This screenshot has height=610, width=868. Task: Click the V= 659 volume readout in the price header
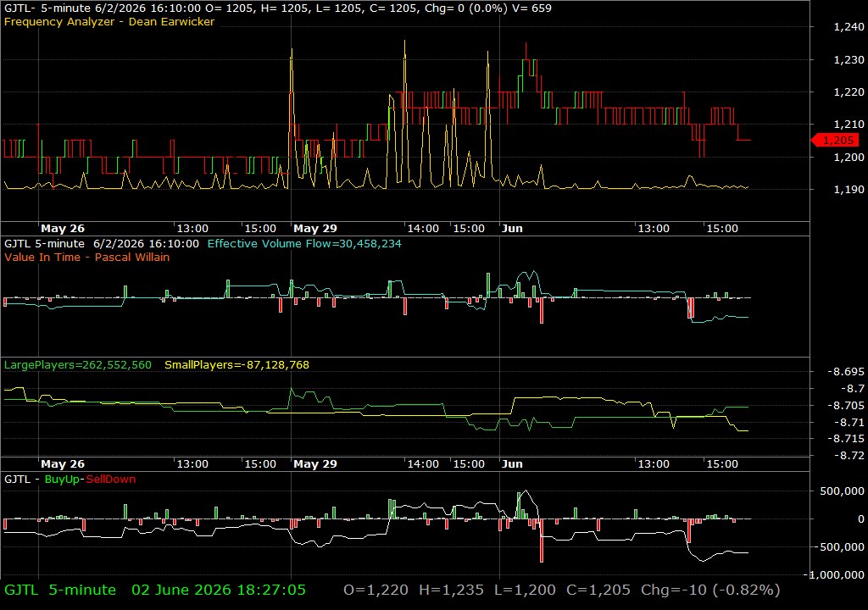532,8
